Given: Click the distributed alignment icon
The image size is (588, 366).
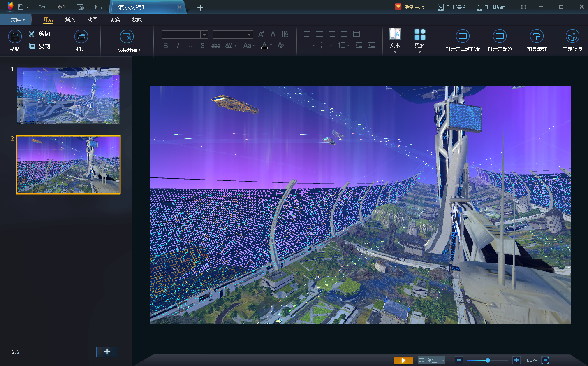Looking at the screenshot, I should click(x=357, y=34).
